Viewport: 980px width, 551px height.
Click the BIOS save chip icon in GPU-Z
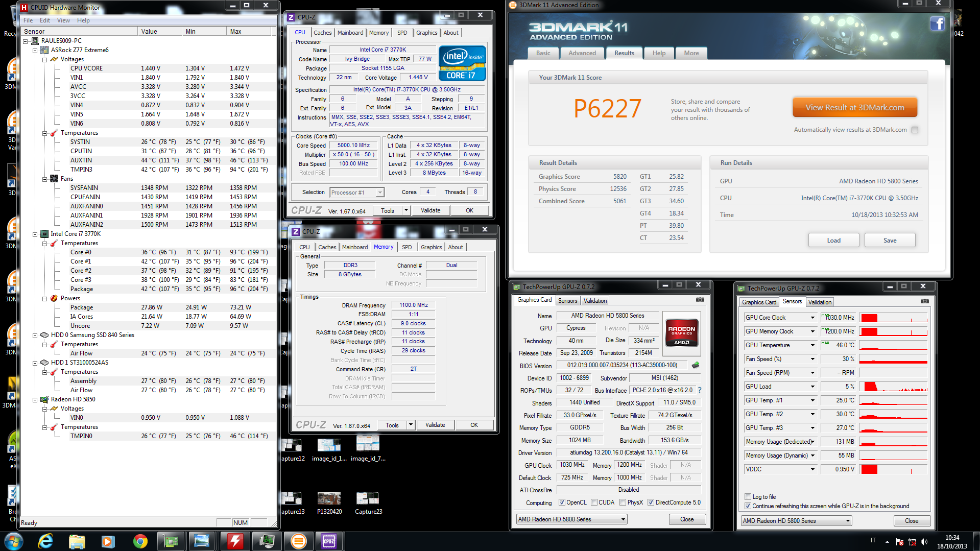(695, 365)
